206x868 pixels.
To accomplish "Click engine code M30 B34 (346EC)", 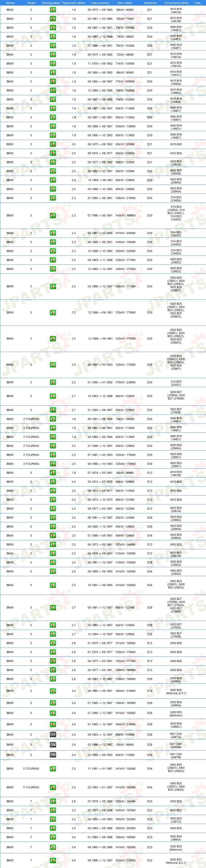I will tap(176, 725).
